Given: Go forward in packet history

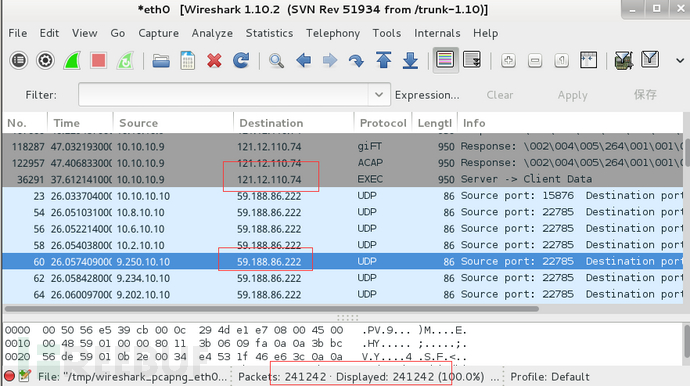Looking at the screenshot, I should (x=330, y=60).
